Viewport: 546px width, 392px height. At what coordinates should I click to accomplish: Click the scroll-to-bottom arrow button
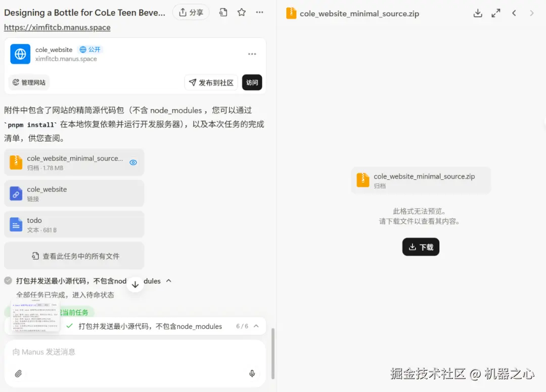click(x=135, y=284)
